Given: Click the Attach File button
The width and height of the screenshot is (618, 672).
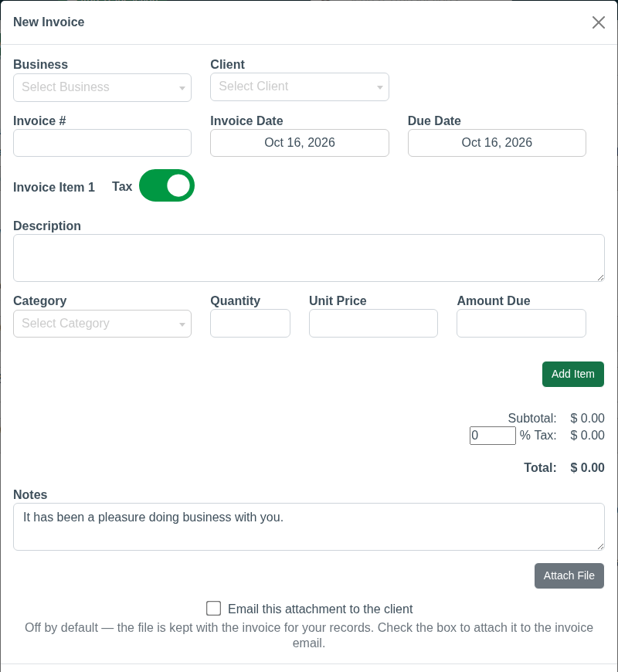Looking at the screenshot, I should (x=569, y=575).
